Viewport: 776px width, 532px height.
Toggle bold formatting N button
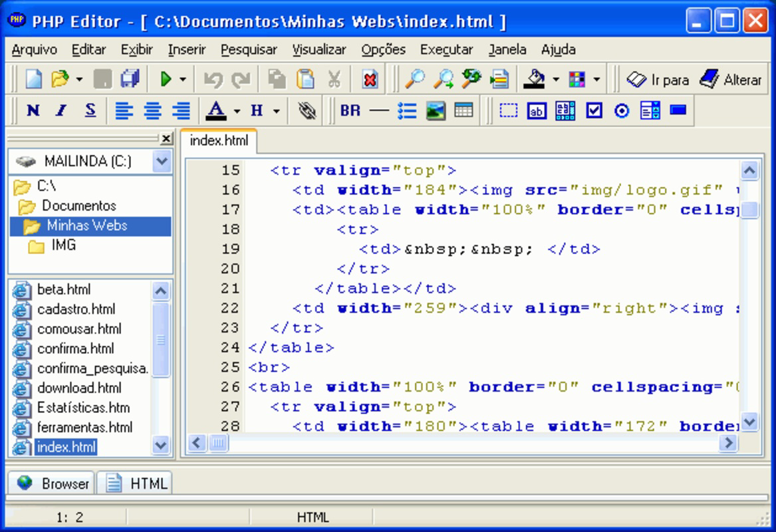(x=33, y=111)
